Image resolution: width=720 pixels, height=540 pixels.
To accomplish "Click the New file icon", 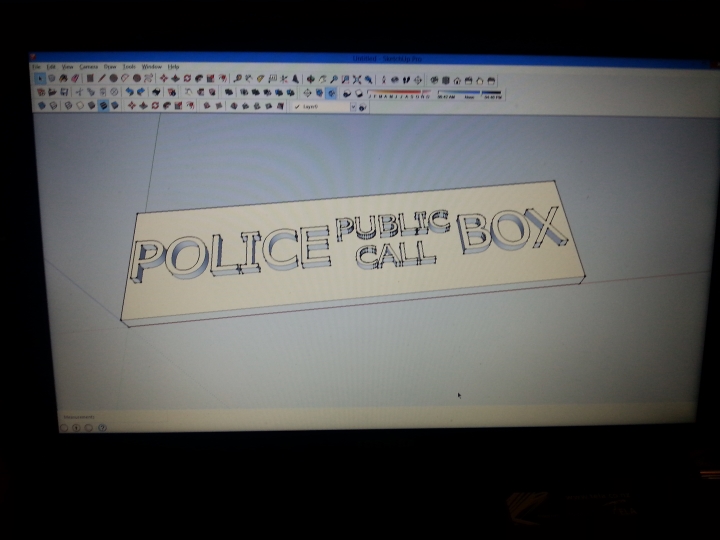I will coord(41,92).
